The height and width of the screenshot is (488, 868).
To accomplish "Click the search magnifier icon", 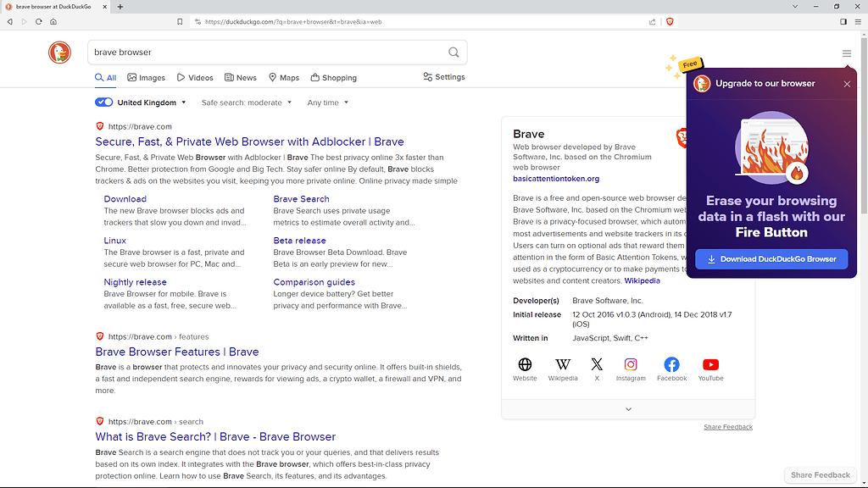I will (x=453, y=52).
